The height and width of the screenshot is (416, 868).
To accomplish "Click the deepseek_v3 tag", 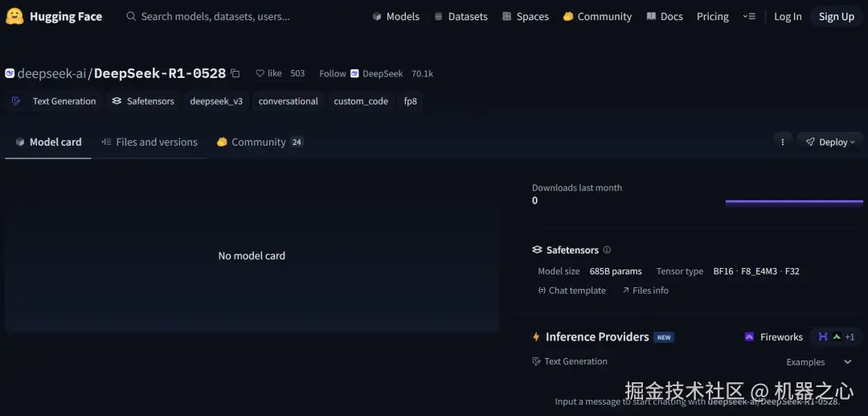I will coord(216,101).
